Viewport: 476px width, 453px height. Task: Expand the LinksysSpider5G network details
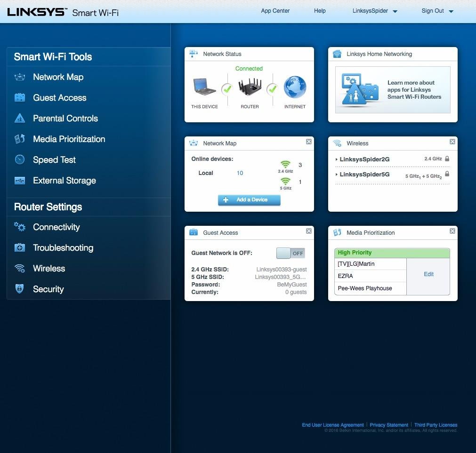click(x=336, y=175)
